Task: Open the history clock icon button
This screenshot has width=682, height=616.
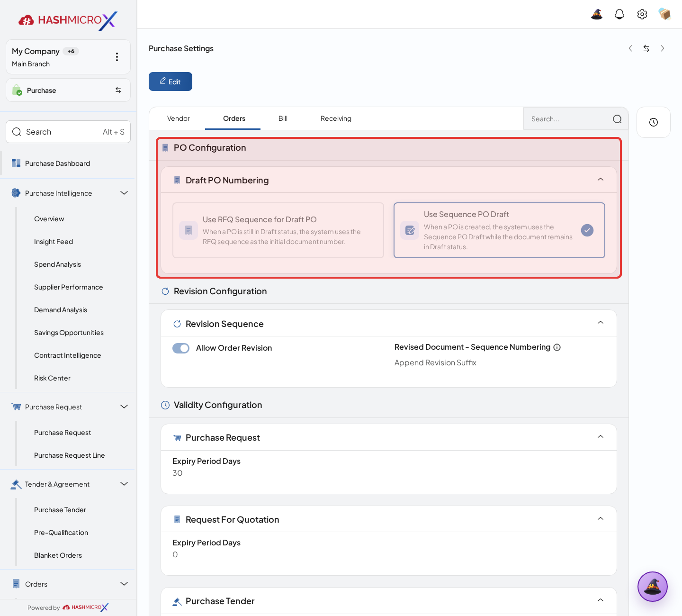Action: (x=654, y=122)
